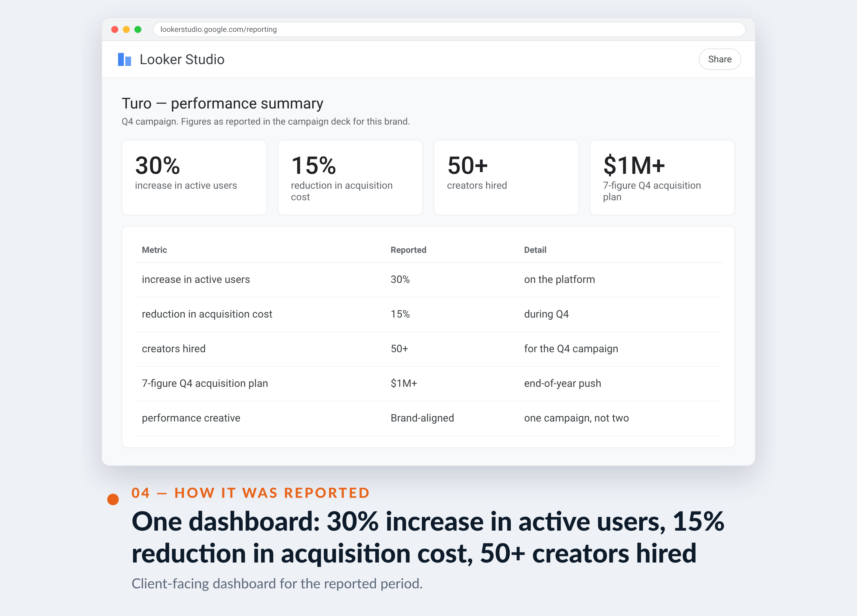Image resolution: width=857 pixels, height=616 pixels.
Task: Select the $1M+ Q4 acquisition plan card
Action: pyautogui.click(x=662, y=177)
